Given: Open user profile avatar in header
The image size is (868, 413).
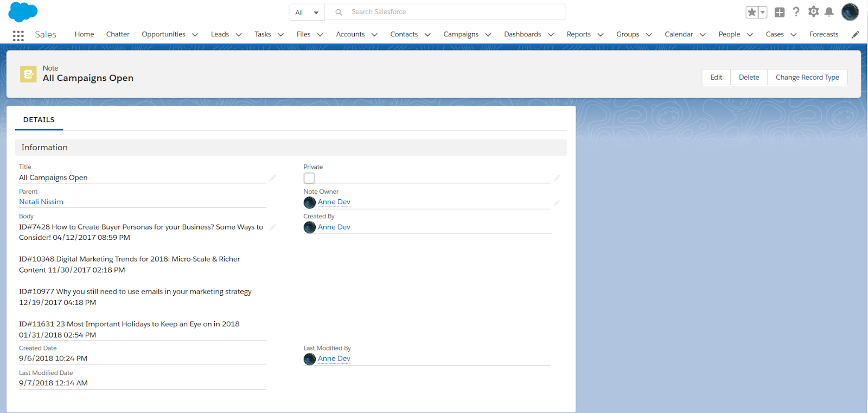Looking at the screenshot, I should 850,12.
